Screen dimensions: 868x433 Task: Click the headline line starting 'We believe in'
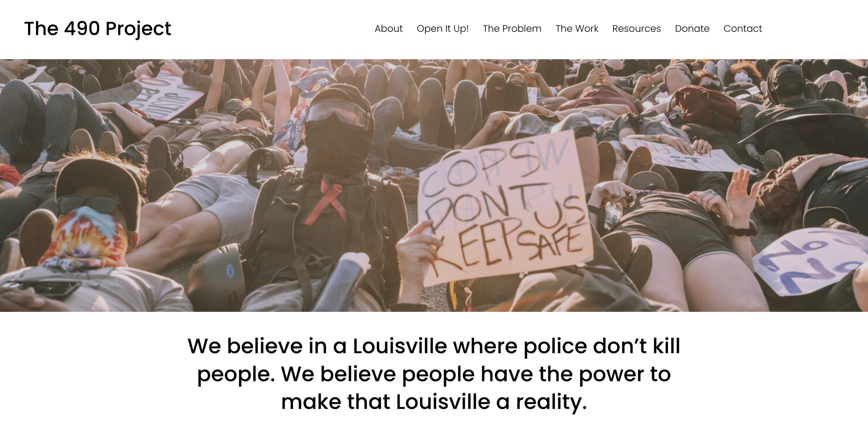(434, 346)
